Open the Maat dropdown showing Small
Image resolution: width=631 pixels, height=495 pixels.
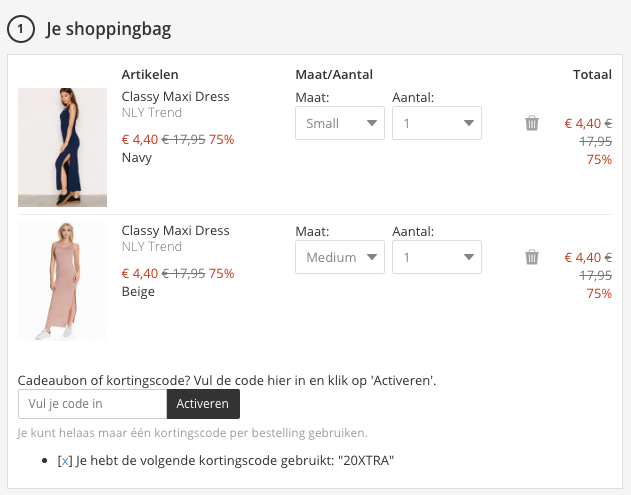[340, 123]
